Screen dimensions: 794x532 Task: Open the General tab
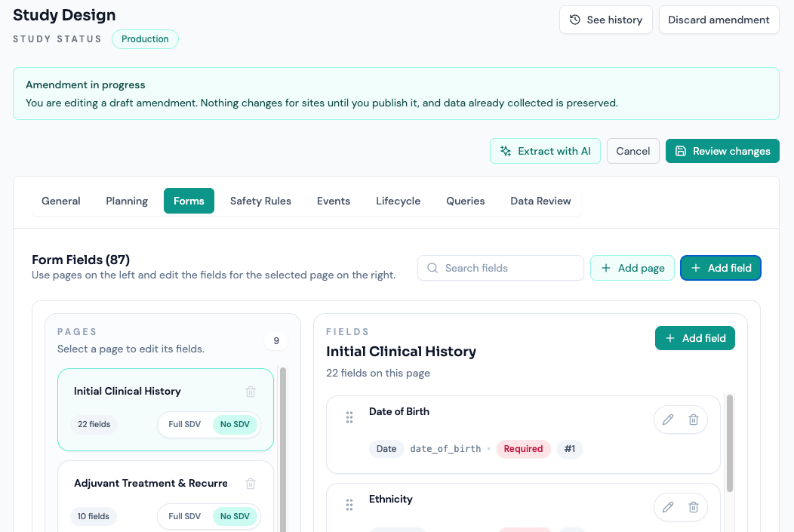[x=61, y=201]
